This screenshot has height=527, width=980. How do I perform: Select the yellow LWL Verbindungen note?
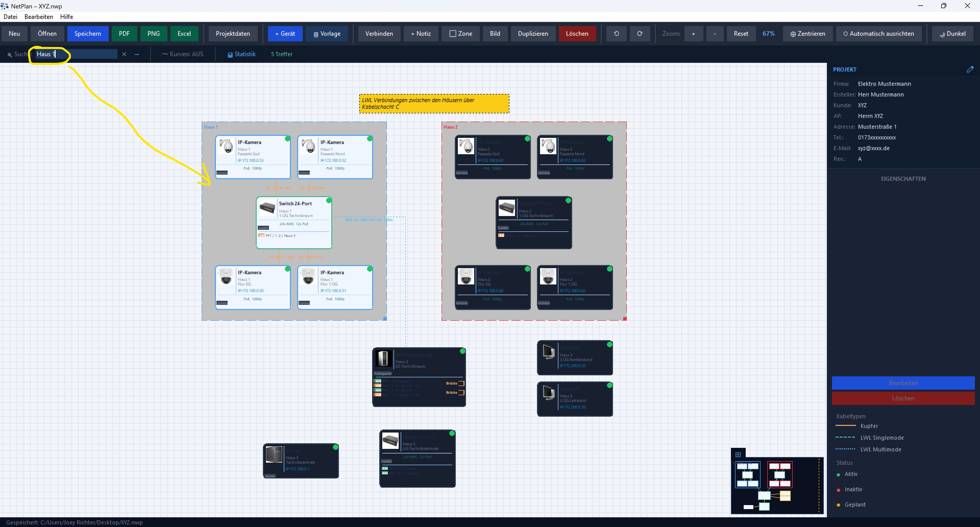434,103
